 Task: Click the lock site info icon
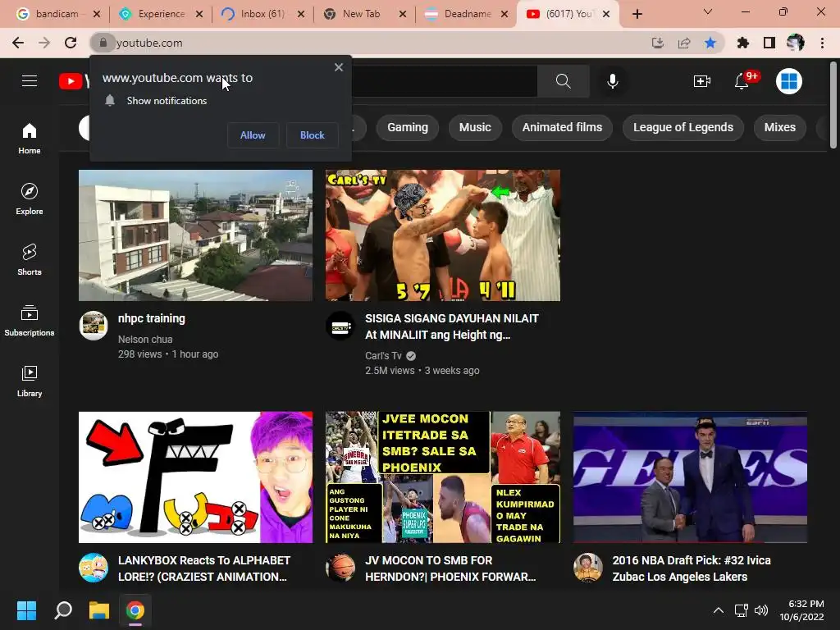point(103,43)
